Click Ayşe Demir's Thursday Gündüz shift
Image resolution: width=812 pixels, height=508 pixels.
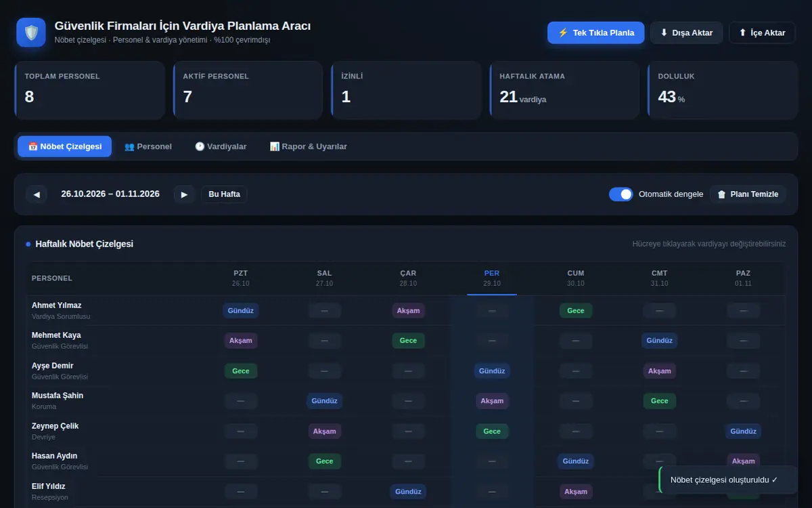(492, 371)
